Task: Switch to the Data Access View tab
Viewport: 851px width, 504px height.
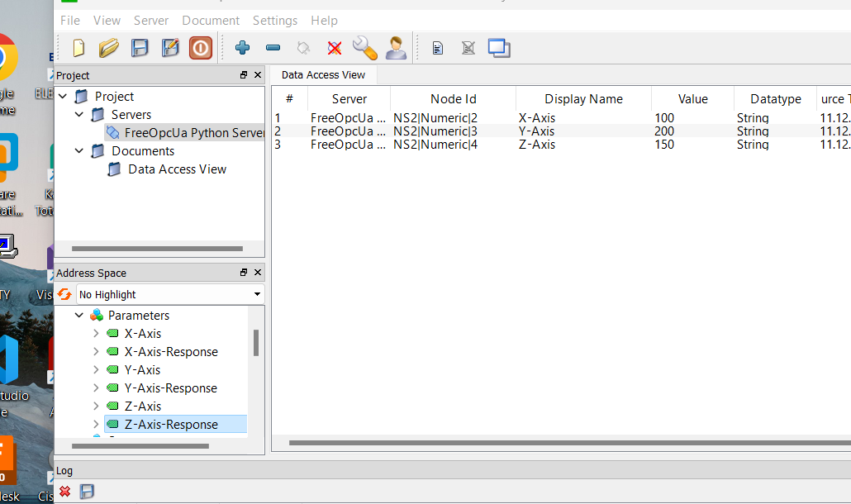Action: (323, 74)
